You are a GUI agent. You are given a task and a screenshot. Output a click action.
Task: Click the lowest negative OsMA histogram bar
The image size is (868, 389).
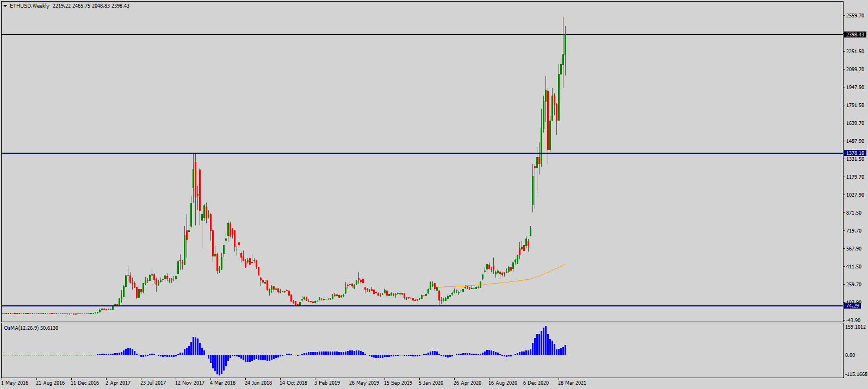click(219, 365)
